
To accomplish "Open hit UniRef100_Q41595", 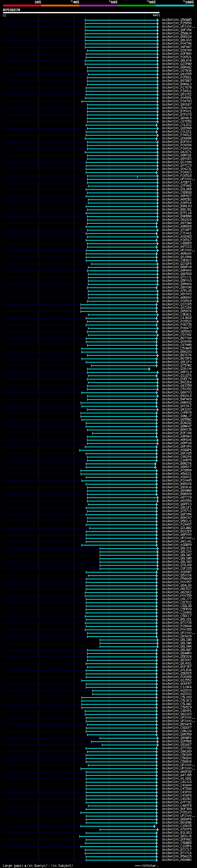I will click(177, 74).
